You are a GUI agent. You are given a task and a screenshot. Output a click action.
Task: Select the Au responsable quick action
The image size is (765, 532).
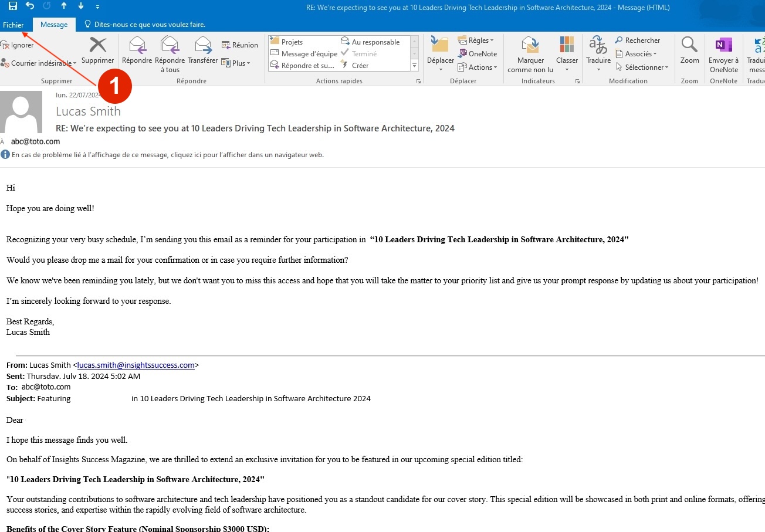(x=371, y=42)
